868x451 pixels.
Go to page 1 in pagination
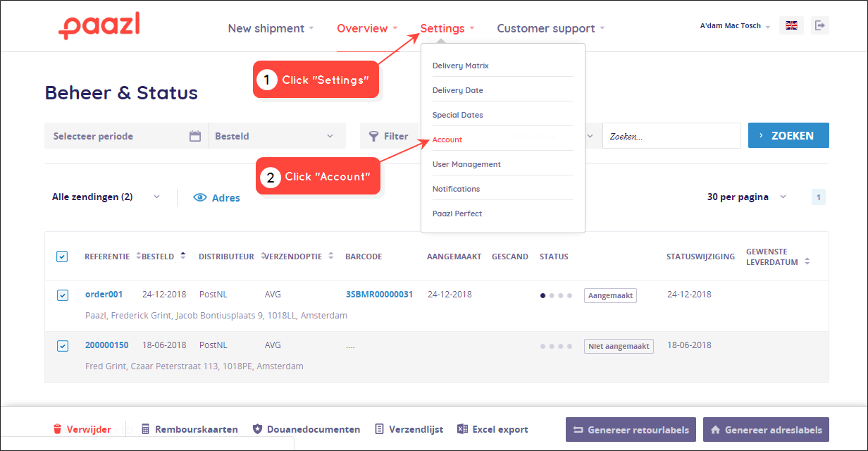pos(819,197)
